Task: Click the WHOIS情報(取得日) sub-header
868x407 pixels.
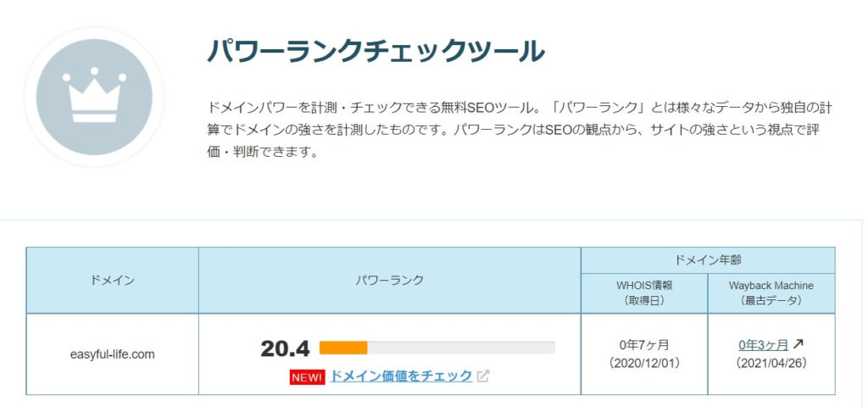Action: coord(644,293)
